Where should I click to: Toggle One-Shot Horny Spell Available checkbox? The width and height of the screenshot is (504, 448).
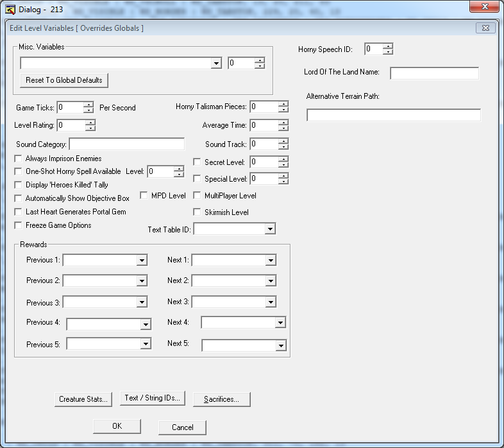pos(18,171)
